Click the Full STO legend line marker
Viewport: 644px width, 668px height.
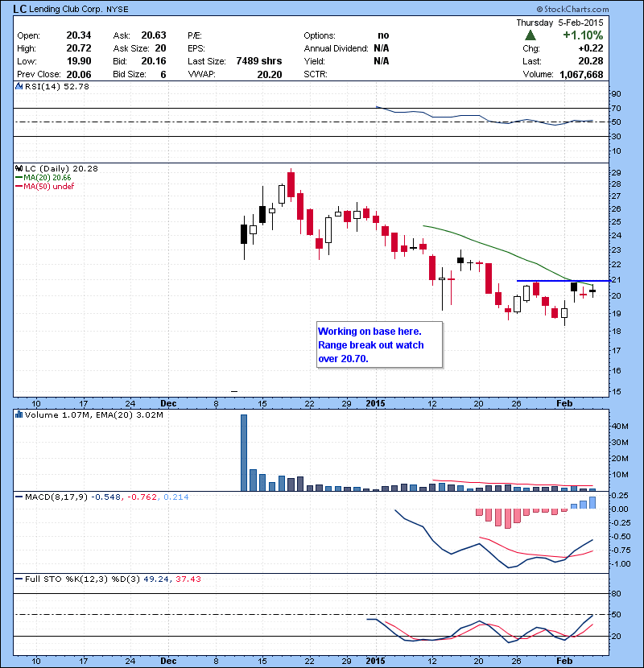(19, 579)
